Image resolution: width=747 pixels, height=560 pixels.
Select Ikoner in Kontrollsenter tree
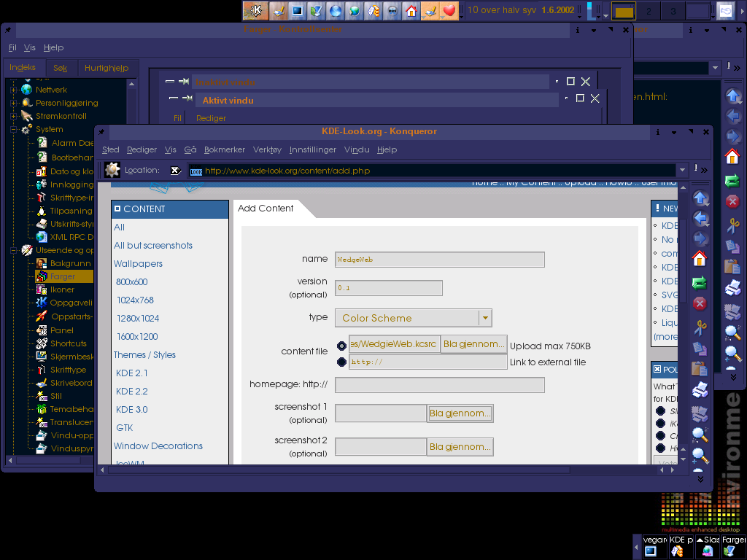pos(62,289)
